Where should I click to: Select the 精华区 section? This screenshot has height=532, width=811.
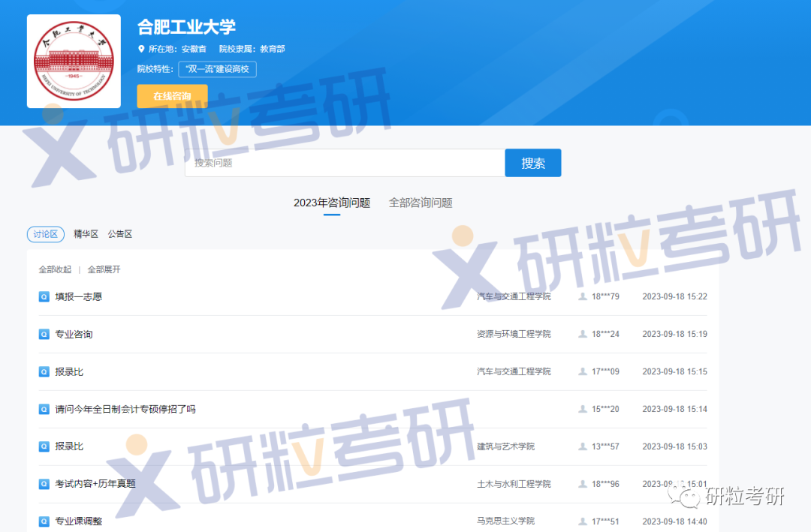pyautogui.click(x=86, y=234)
